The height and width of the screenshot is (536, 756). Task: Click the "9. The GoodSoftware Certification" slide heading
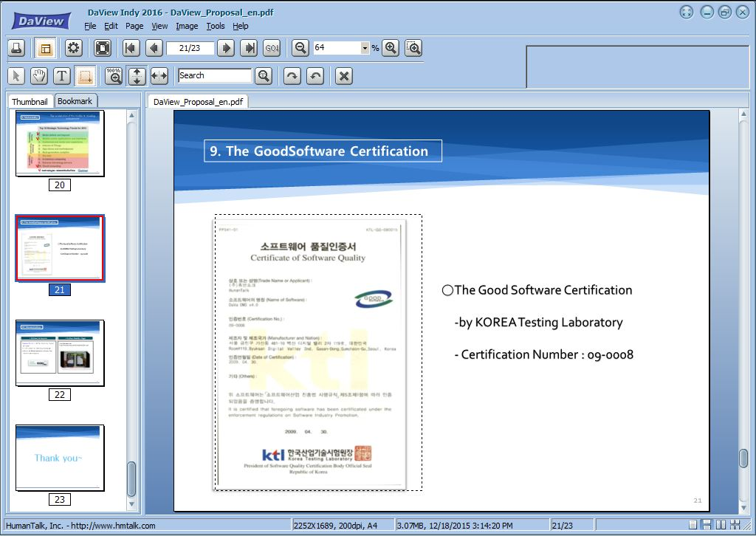point(319,151)
